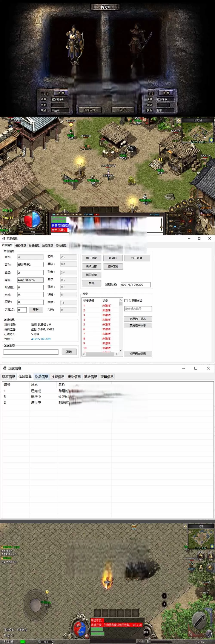Viewport: 215px width, 644px height.
Task: Click the round 菜单 menu button
Action: 189,213
